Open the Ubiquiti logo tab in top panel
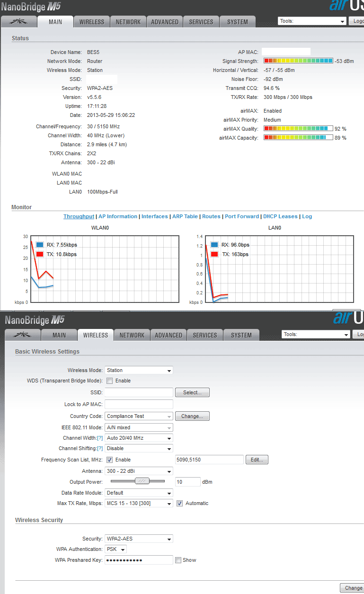The width and height of the screenshot is (364, 594). pos(19,22)
